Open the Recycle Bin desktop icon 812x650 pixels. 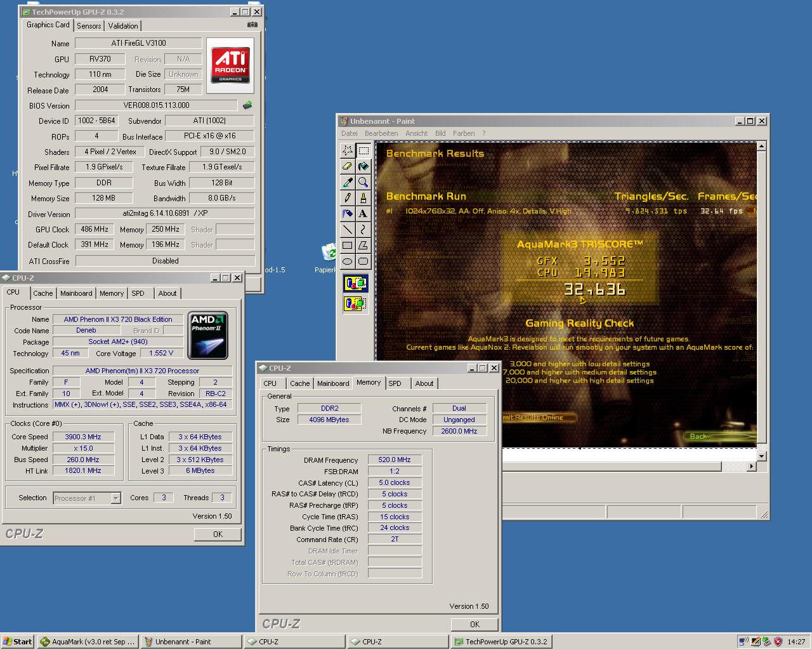tap(329, 253)
